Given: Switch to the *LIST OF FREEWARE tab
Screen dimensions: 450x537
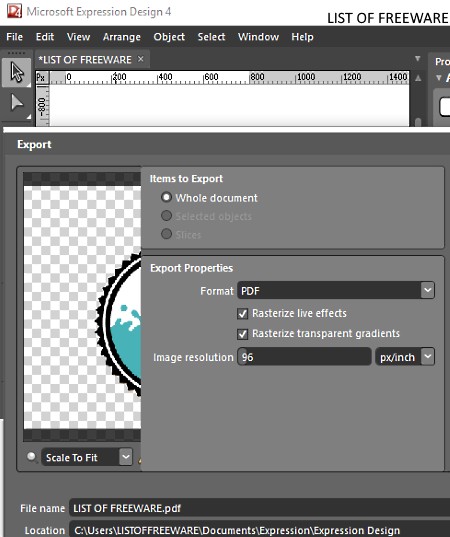Looking at the screenshot, I should coord(85,60).
